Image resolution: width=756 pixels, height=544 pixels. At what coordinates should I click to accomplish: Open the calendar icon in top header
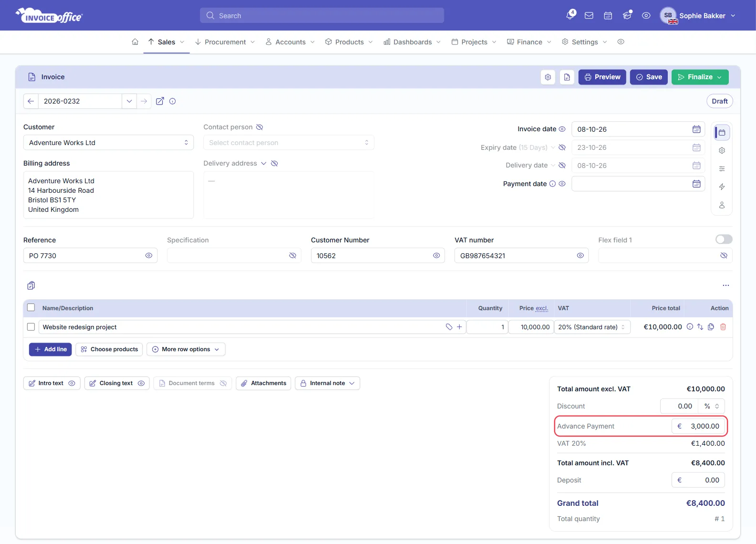(x=608, y=16)
